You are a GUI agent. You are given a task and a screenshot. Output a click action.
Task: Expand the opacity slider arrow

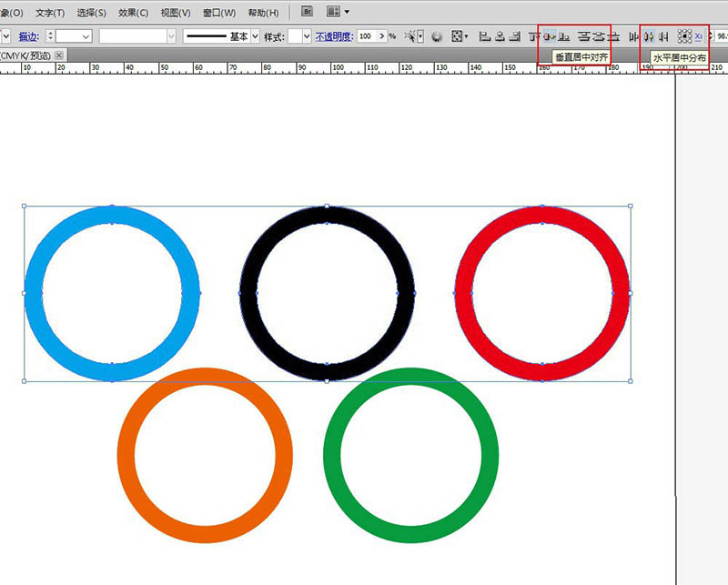coord(381,36)
